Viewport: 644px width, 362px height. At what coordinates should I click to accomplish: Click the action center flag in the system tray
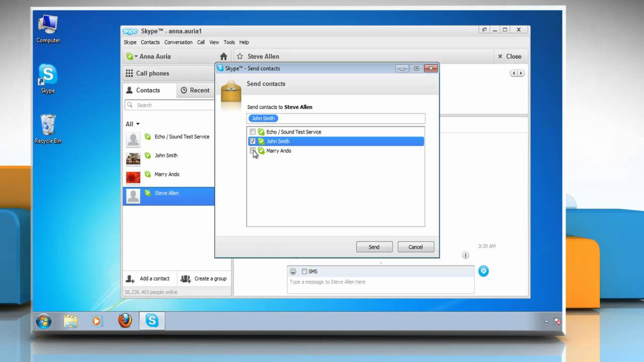pyautogui.click(x=557, y=321)
